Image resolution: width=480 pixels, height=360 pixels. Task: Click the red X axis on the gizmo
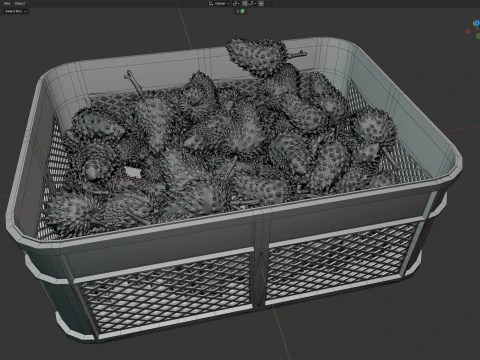coord(468,31)
